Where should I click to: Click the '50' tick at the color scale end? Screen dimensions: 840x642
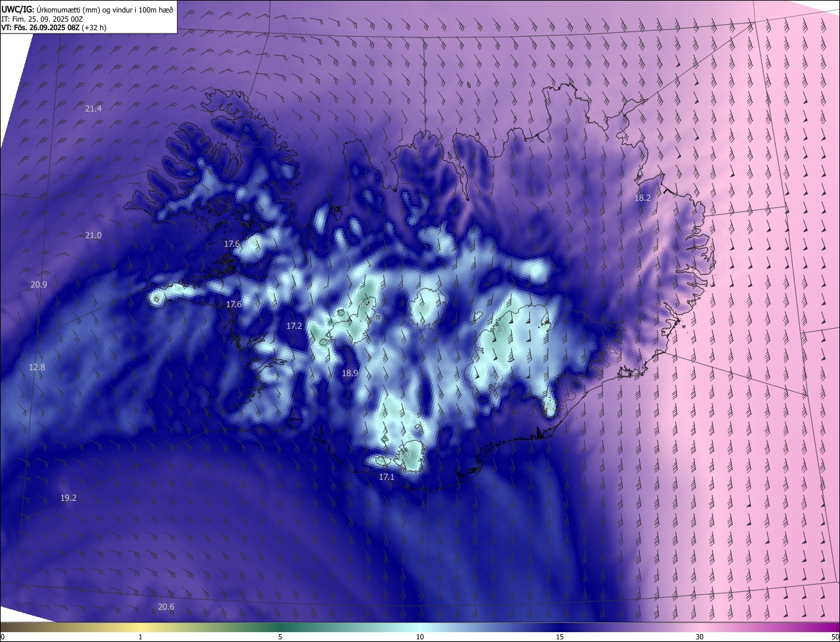click(835, 637)
